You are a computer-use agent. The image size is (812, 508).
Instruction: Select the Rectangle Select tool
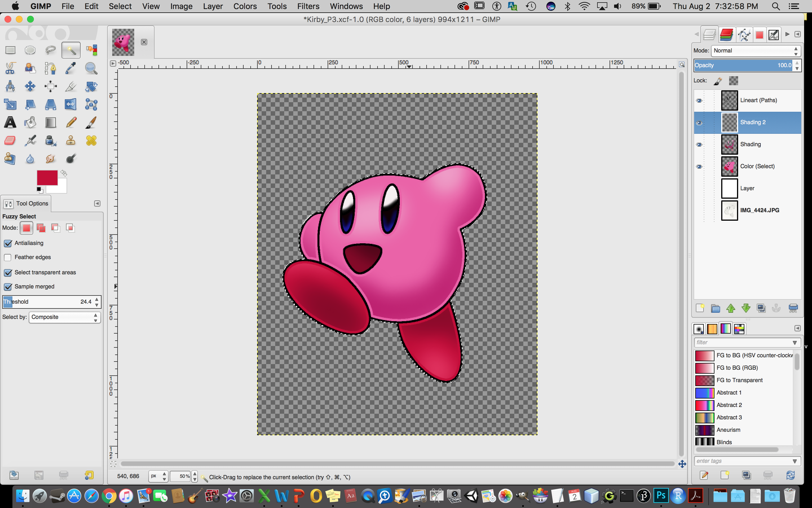click(10, 50)
